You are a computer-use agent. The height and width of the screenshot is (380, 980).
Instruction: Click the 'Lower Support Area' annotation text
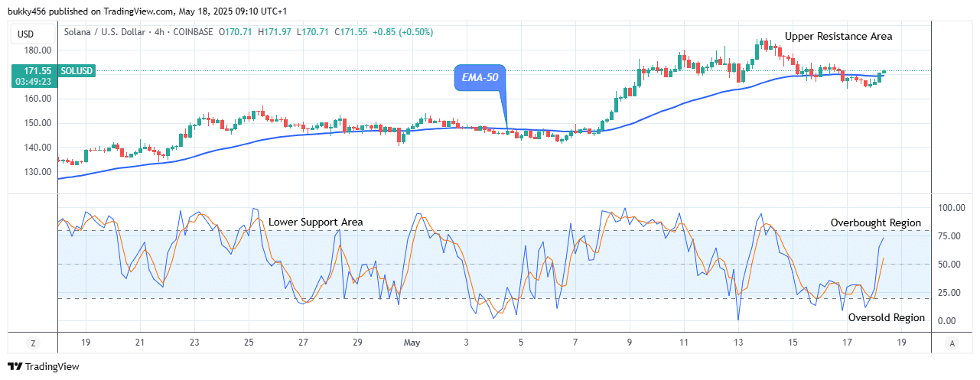[316, 222]
